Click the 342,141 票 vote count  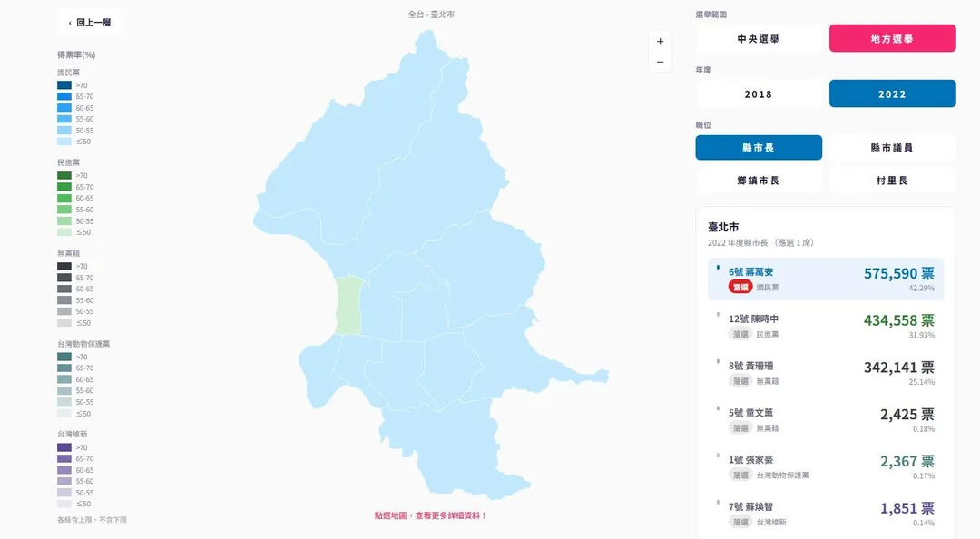click(x=898, y=367)
